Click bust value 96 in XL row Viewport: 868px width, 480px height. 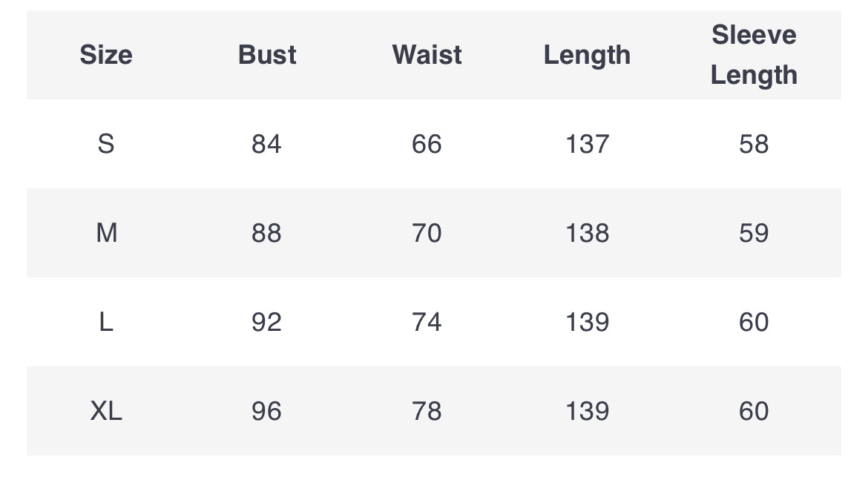[x=266, y=411]
